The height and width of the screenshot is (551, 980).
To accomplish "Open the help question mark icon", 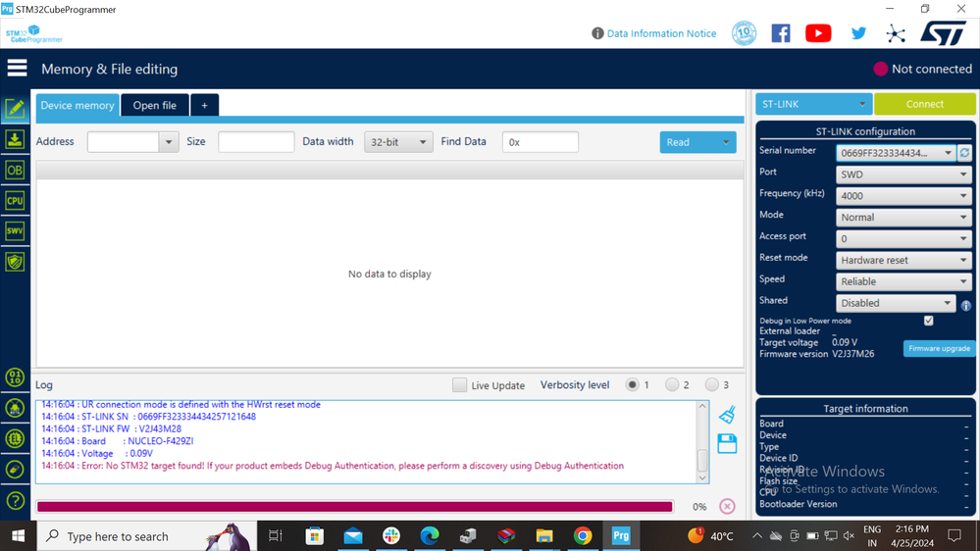I will pyautogui.click(x=15, y=500).
